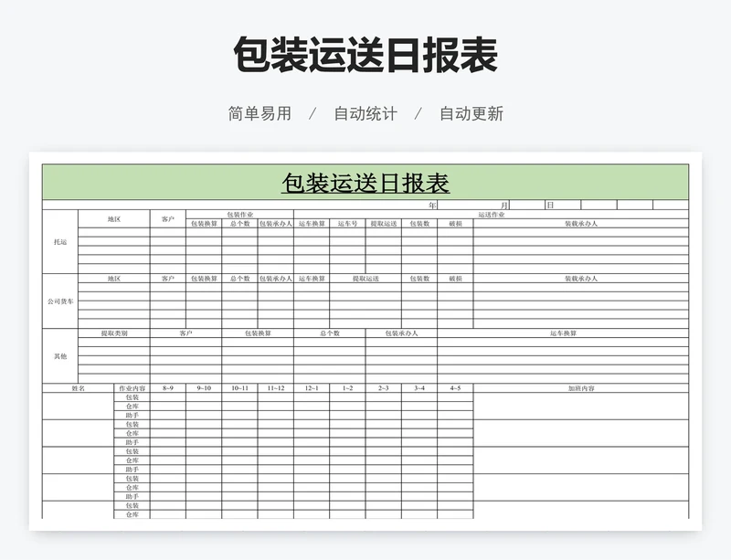Click the 简单易用 feature label
Image resolution: width=731 pixels, height=560 pixels.
click(260, 114)
